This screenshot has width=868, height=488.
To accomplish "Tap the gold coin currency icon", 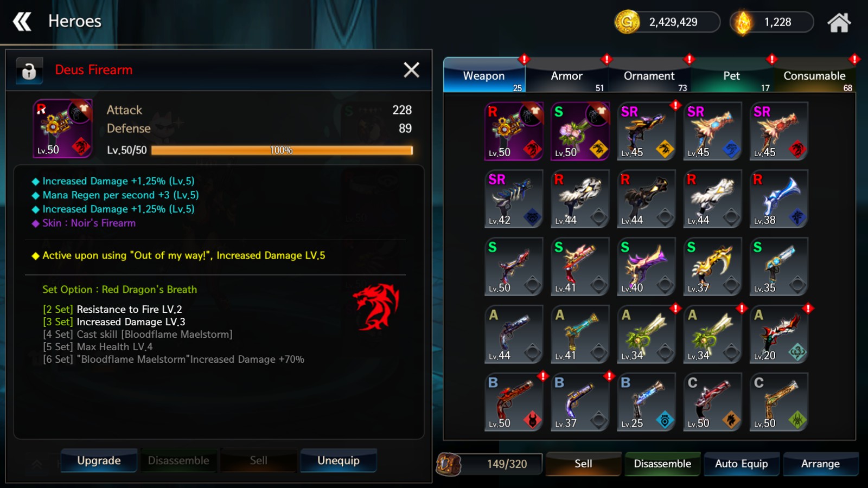I will [x=627, y=22].
